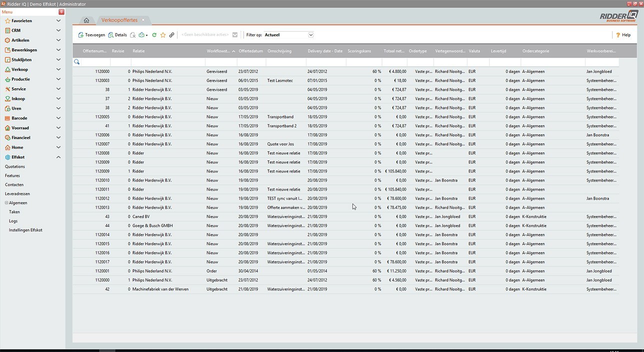
Task: Open the Filter op Actueel dropdown
Action: pos(310,35)
